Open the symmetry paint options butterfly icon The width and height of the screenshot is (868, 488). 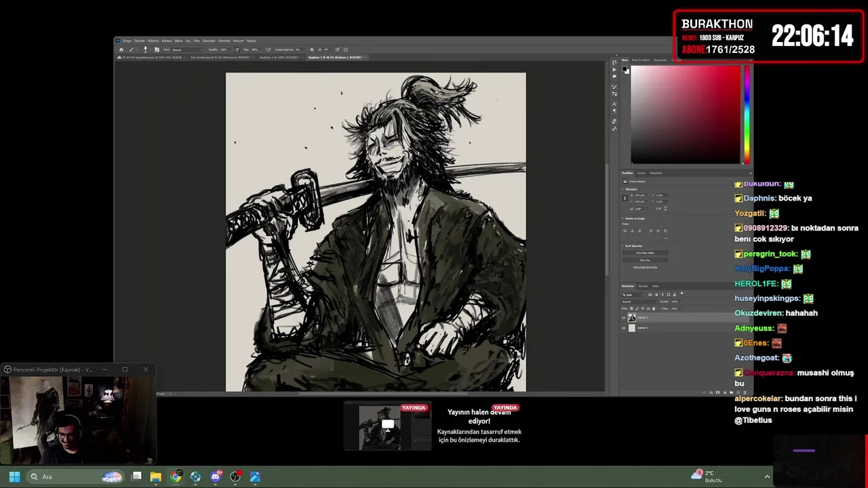tap(346, 49)
